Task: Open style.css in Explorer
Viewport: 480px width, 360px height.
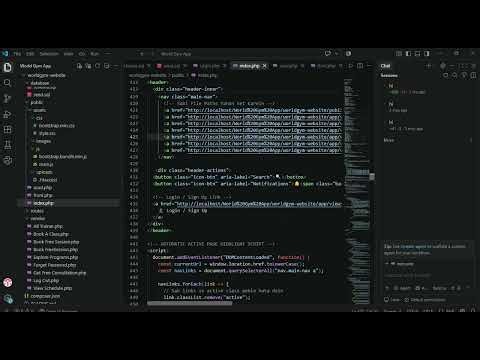Action: [x=47, y=133]
